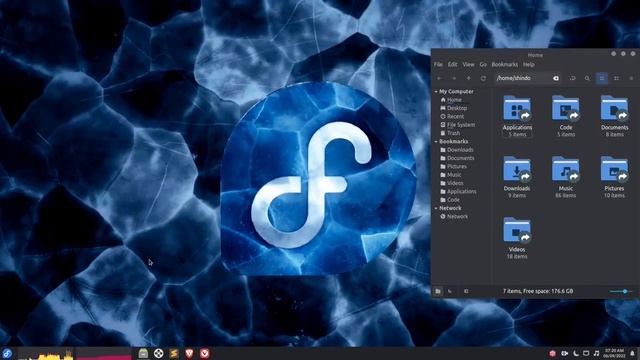Select the Pictures folder icon
The width and height of the screenshot is (640, 360).
(x=614, y=169)
